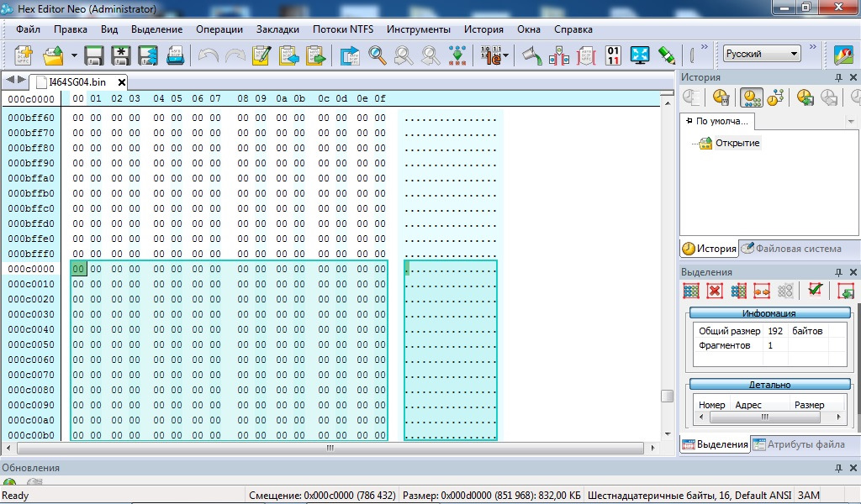861x504 pixels.
Task: Click the settings picture with wrench icon
Action: click(x=843, y=55)
